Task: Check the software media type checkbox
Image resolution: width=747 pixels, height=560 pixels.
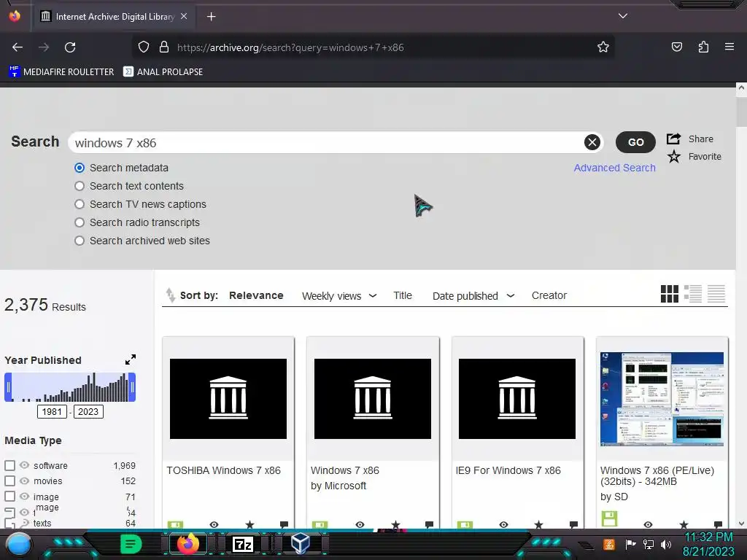Action: (x=9, y=465)
